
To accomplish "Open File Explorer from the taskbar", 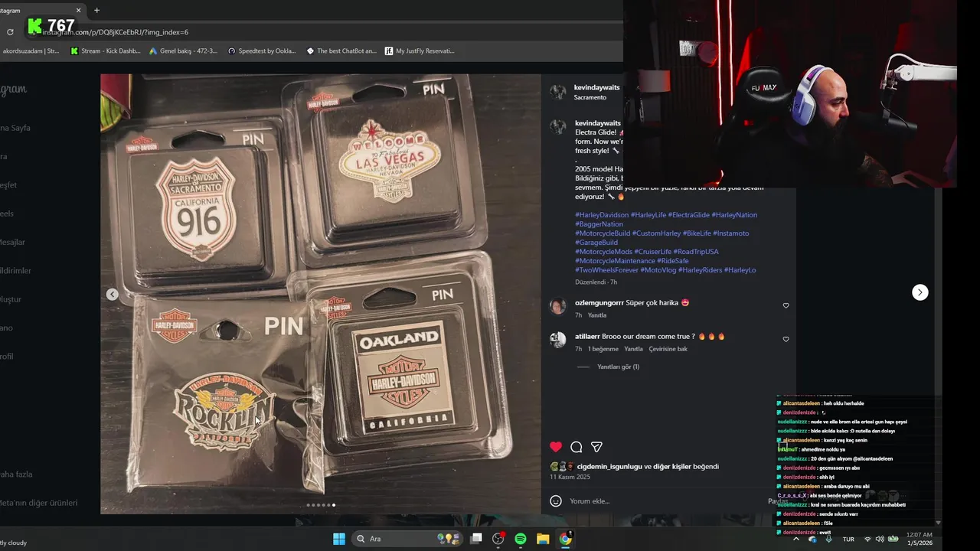I will pyautogui.click(x=543, y=539).
